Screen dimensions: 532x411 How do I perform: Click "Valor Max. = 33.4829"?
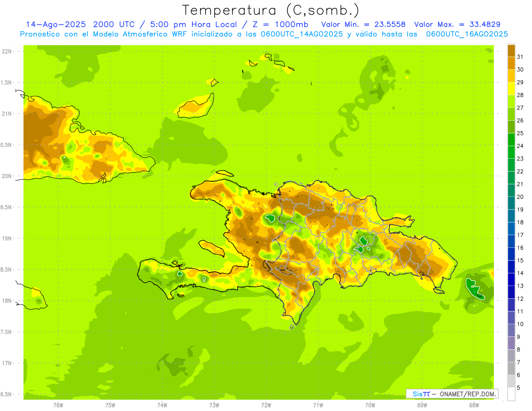click(x=458, y=24)
